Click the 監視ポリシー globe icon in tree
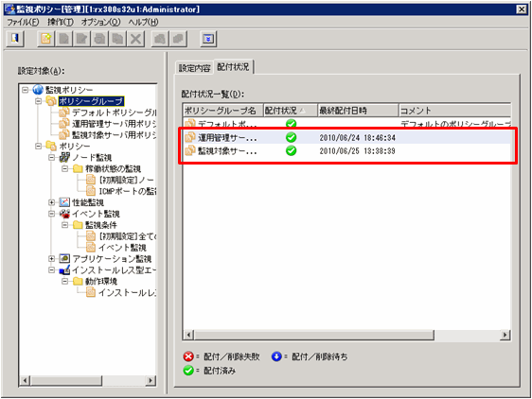Screen dimensions: 532x399 click(x=38, y=90)
